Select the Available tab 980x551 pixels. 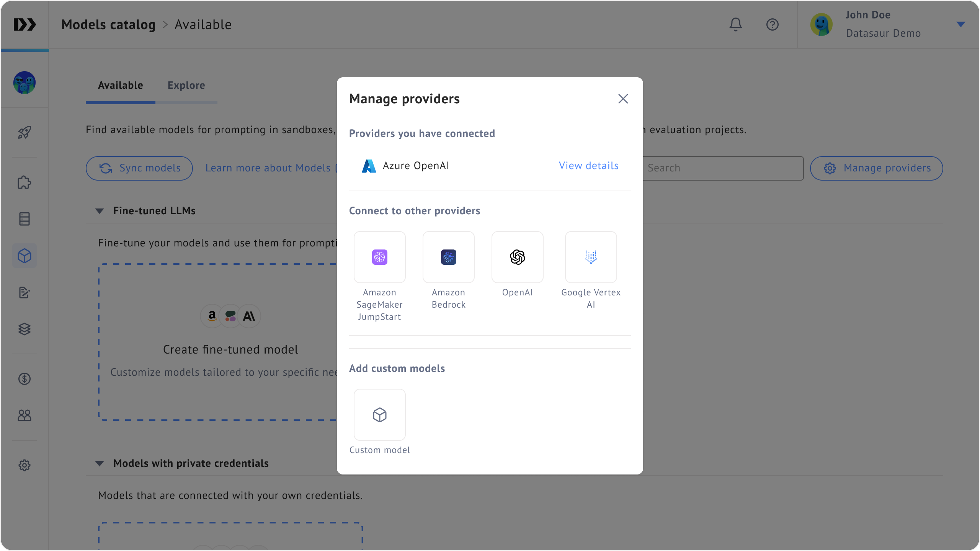[120, 85]
